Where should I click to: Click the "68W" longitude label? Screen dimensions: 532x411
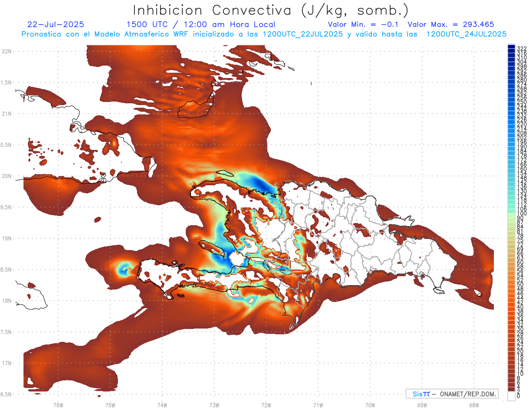click(473, 405)
